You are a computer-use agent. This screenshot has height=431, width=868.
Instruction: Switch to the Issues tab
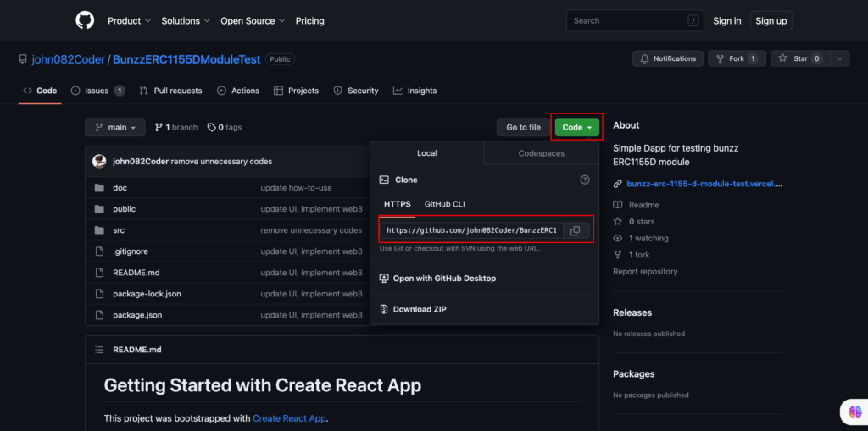pyautogui.click(x=98, y=91)
